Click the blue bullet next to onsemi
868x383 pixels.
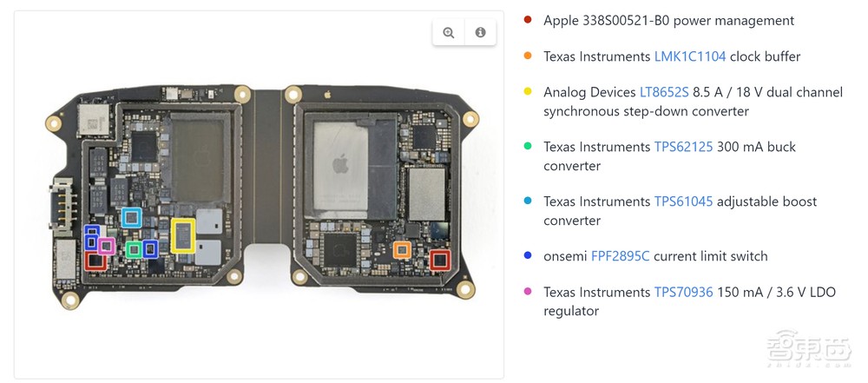click(528, 255)
